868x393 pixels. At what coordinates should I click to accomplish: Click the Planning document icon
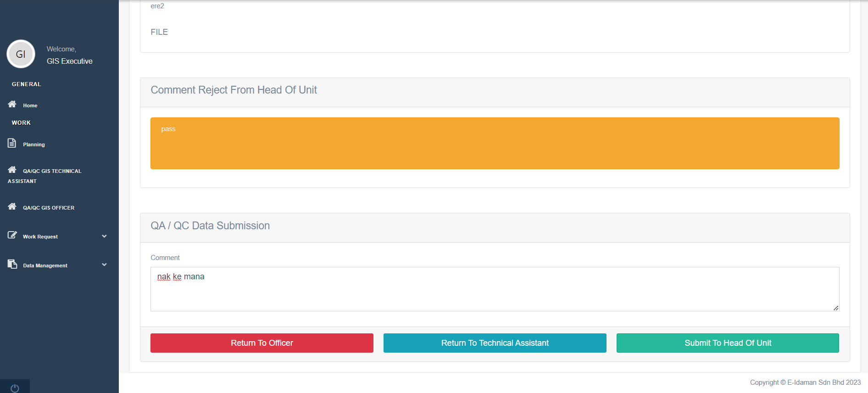pos(12,144)
